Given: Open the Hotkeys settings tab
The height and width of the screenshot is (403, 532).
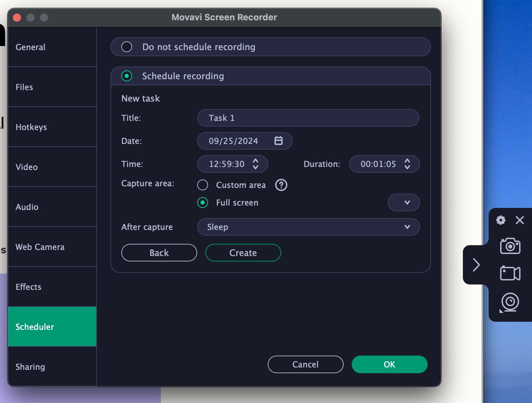Looking at the screenshot, I should [x=52, y=127].
